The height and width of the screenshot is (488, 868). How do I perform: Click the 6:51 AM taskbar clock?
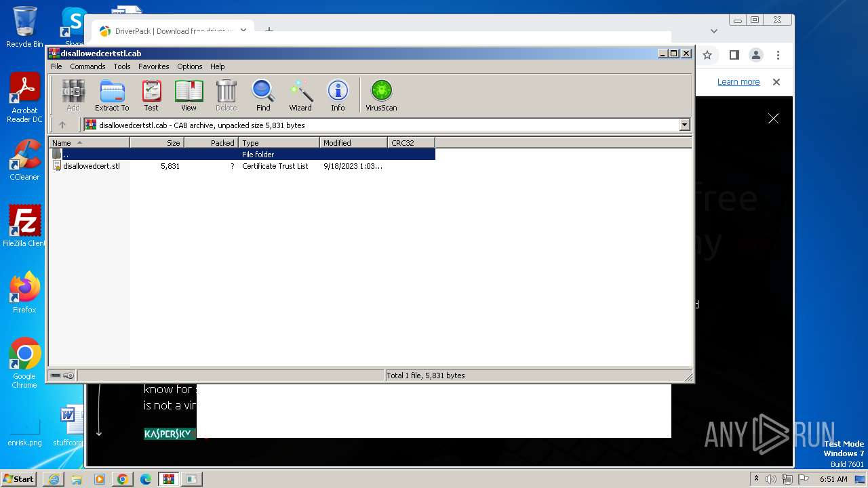tap(833, 479)
